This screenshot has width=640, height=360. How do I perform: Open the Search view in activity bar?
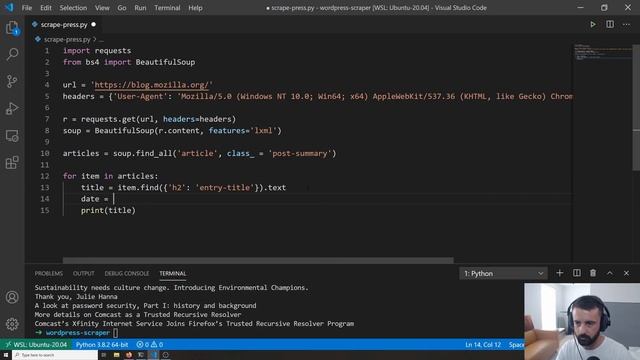point(12,54)
